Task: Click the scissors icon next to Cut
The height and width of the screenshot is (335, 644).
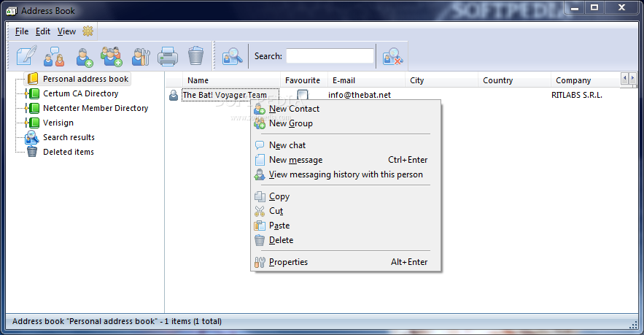Action: point(260,211)
